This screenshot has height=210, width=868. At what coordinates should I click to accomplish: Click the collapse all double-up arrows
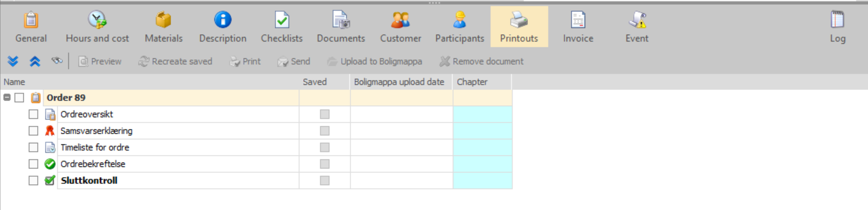point(35,61)
